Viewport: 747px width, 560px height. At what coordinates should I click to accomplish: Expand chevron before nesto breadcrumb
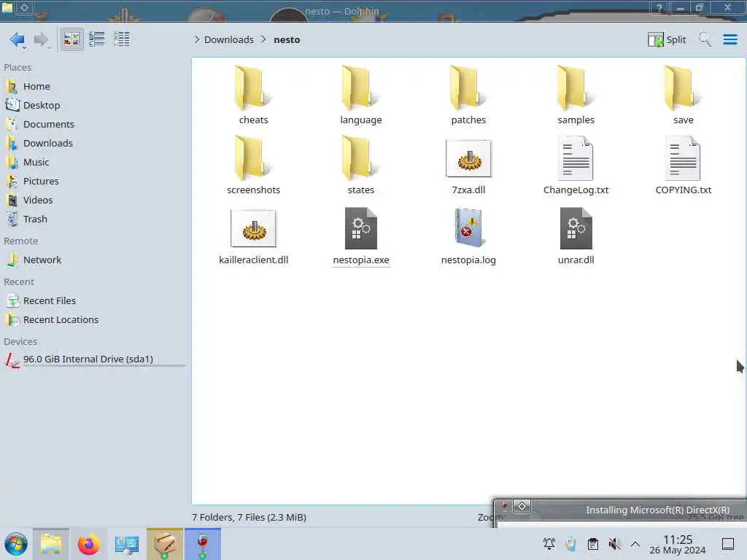coord(263,39)
